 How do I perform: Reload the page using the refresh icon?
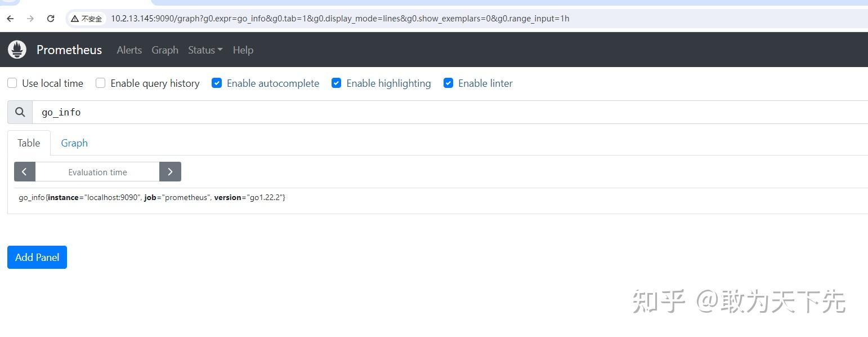(x=51, y=18)
